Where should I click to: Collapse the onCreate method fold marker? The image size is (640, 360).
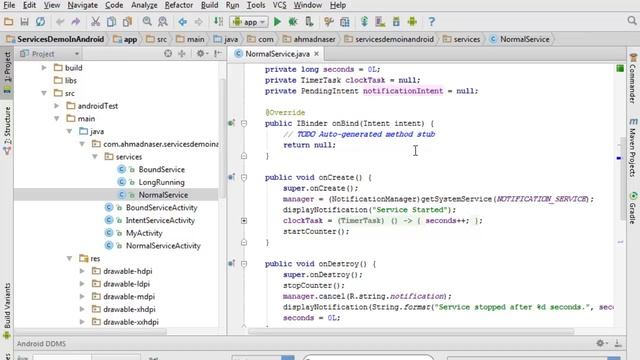(244, 177)
